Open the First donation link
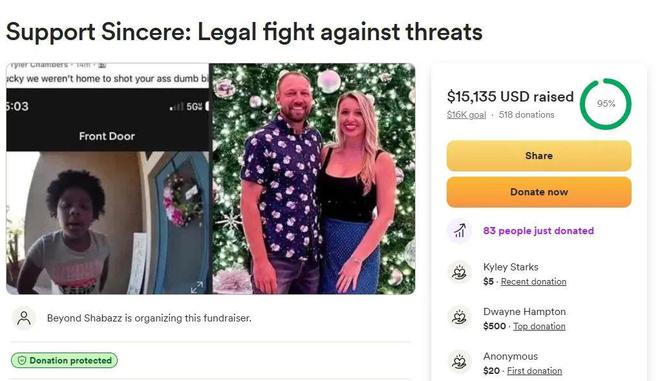This screenshot has height=381, width=660. (x=534, y=371)
